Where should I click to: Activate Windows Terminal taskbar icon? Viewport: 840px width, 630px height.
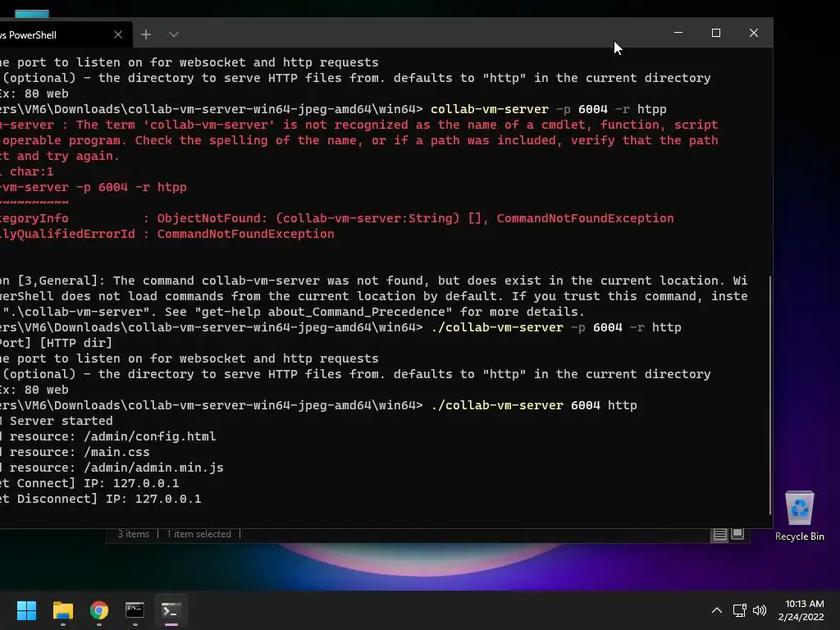171,610
